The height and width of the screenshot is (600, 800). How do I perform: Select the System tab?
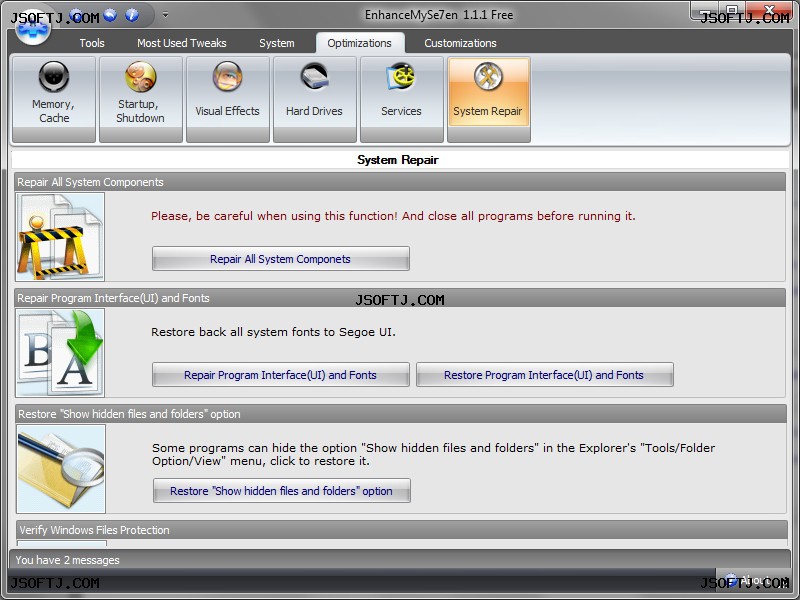point(277,43)
